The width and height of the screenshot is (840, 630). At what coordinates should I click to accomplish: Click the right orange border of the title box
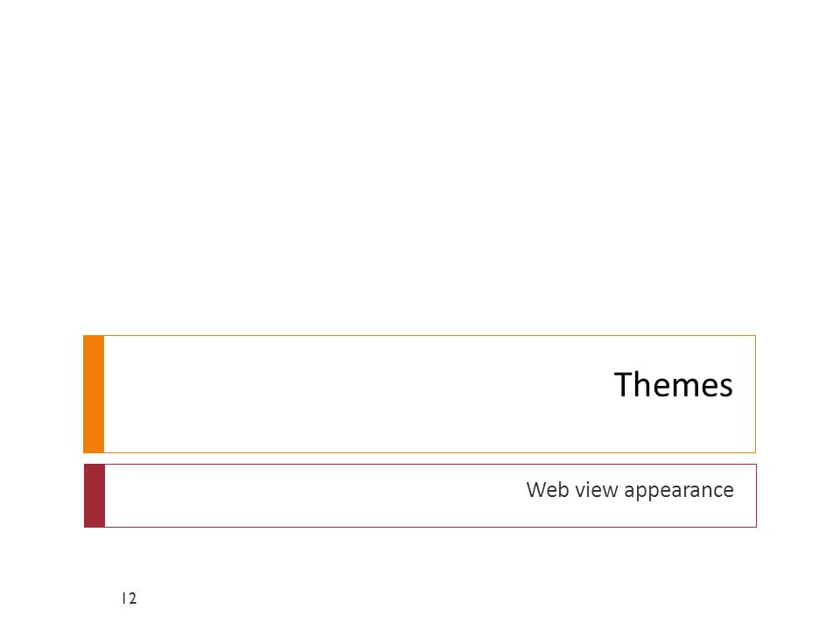pos(755,394)
